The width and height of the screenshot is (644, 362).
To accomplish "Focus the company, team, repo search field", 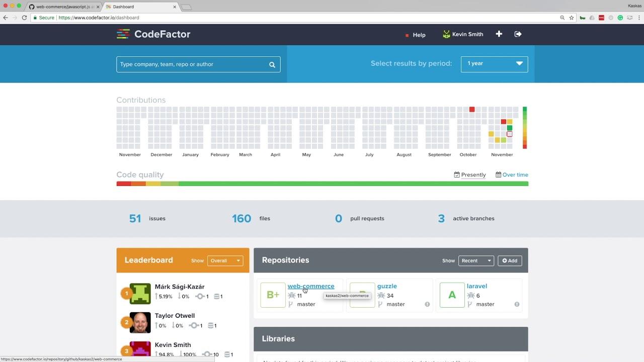I will point(198,64).
